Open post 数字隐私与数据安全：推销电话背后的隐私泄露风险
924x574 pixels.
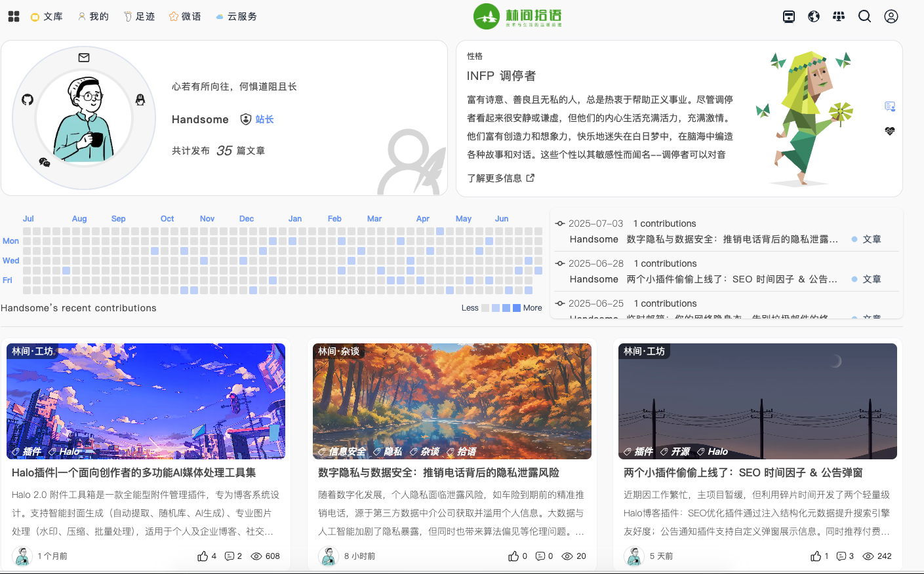(x=439, y=472)
